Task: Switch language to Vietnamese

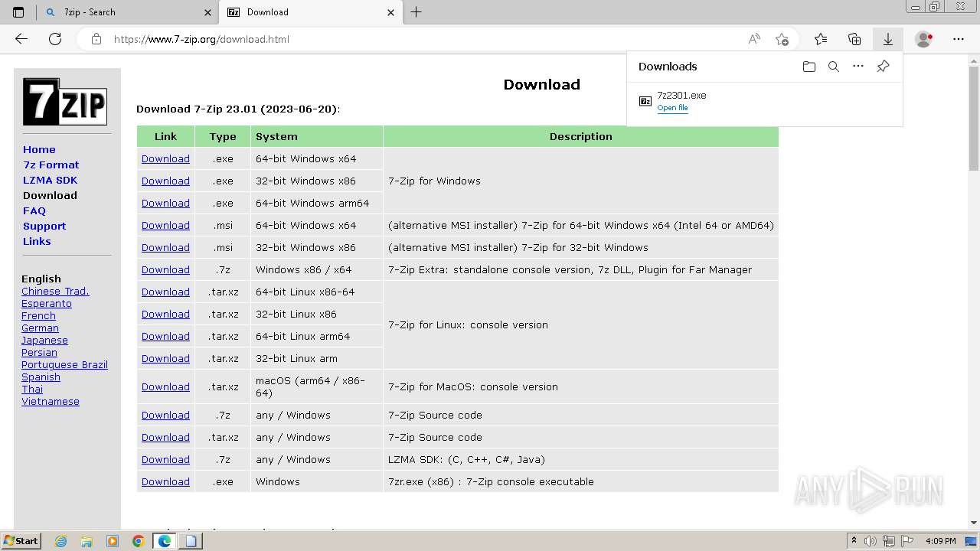Action: tap(51, 401)
